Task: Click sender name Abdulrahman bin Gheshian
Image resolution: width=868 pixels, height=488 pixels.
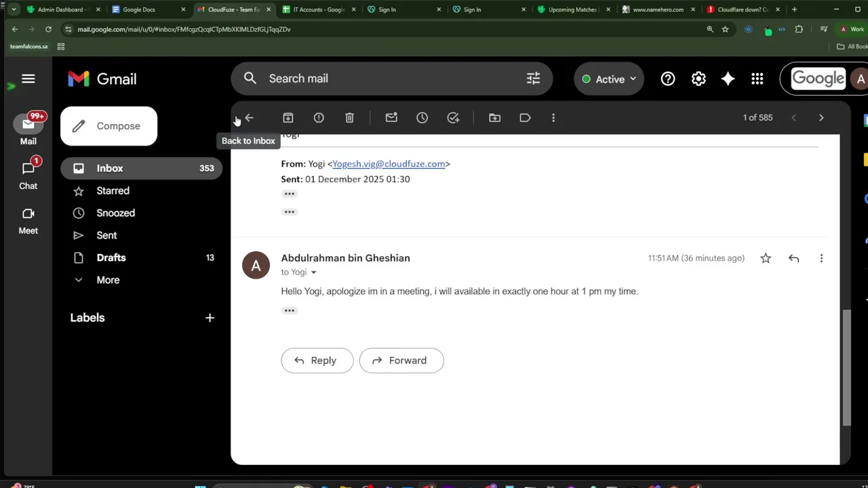Action: 345,258
